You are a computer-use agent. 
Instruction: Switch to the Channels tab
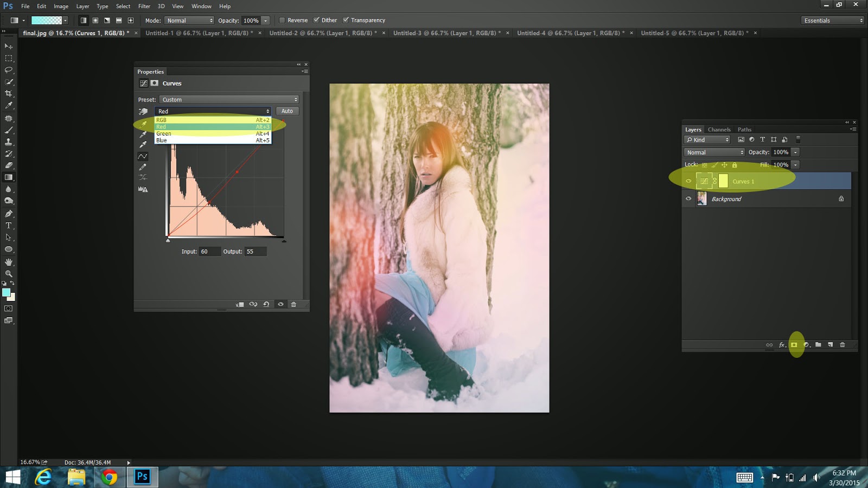[719, 130]
